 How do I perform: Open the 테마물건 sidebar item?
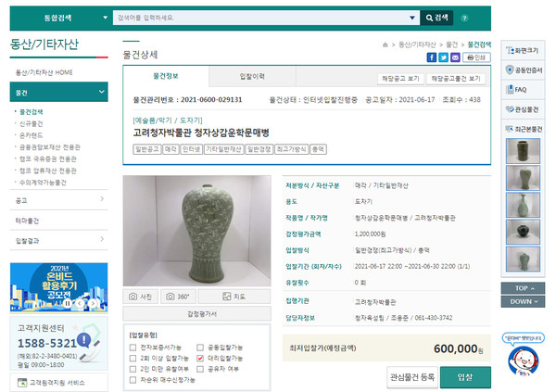(59, 221)
